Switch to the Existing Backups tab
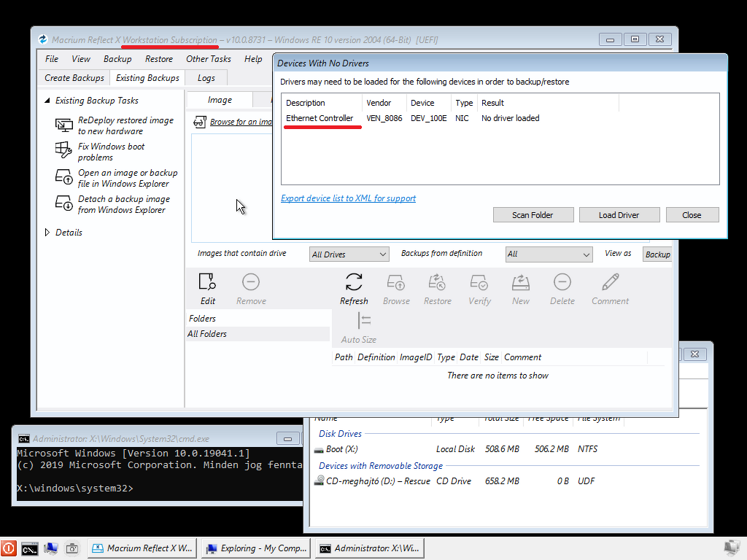 point(147,77)
